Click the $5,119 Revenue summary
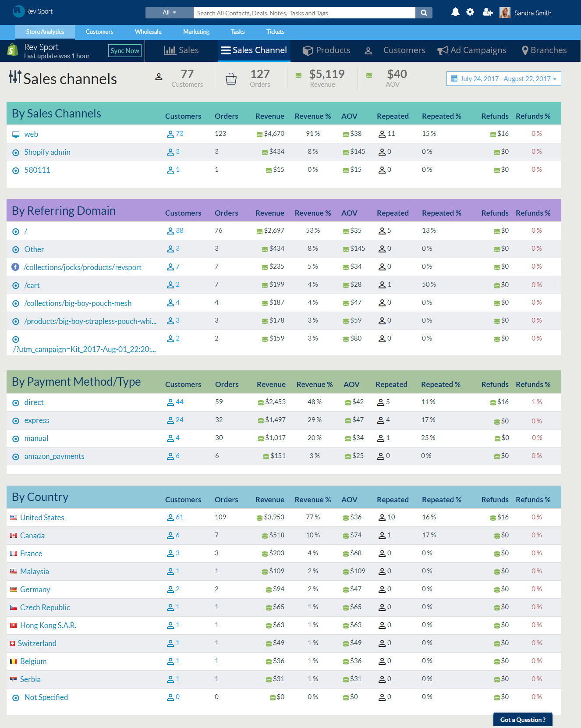The image size is (581, 728). coord(326,78)
